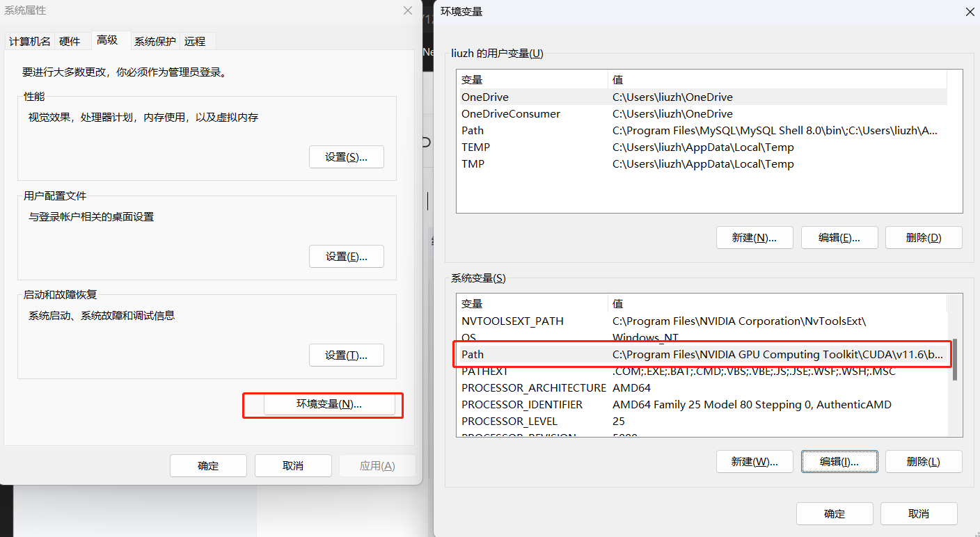Screen dimensions: 980x537
Task: Open the 系统保护 tab
Action: coord(155,42)
